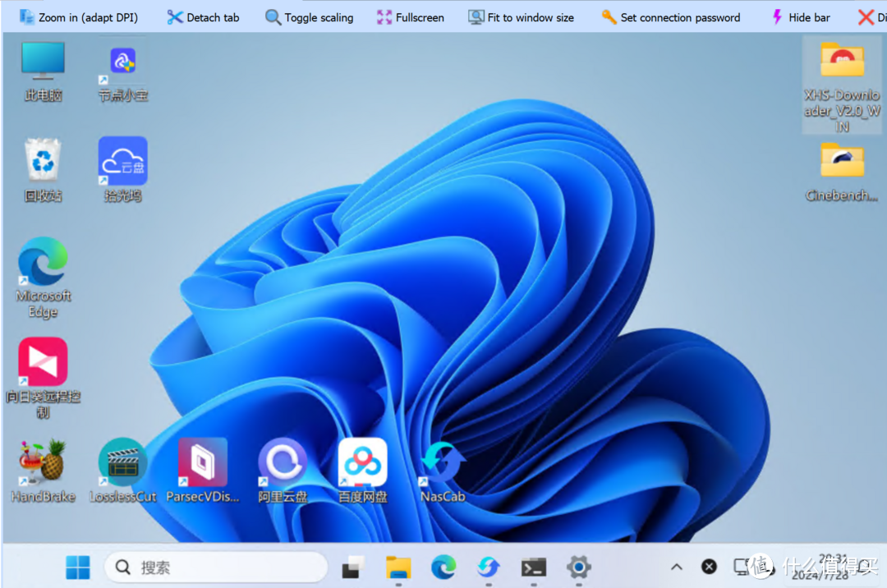This screenshot has height=588, width=887.
Task: Select the HandBrake desktop shortcut
Action: [43, 470]
